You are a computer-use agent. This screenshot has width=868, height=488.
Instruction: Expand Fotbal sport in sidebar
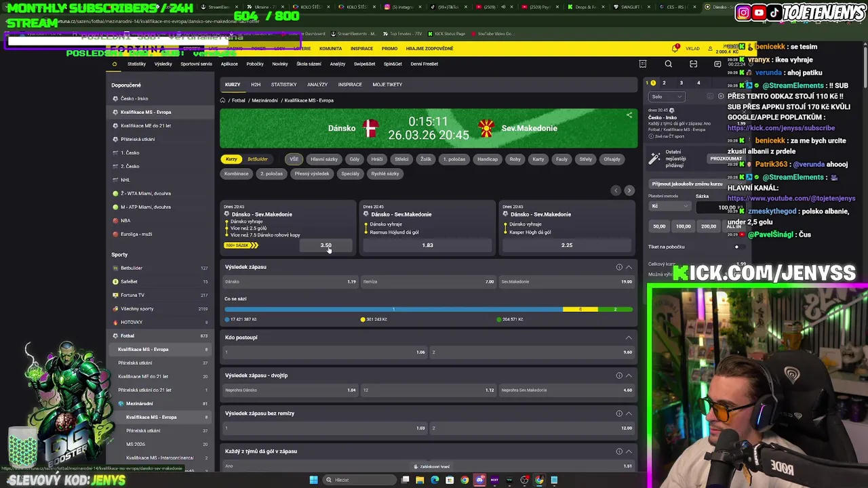coord(161,335)
